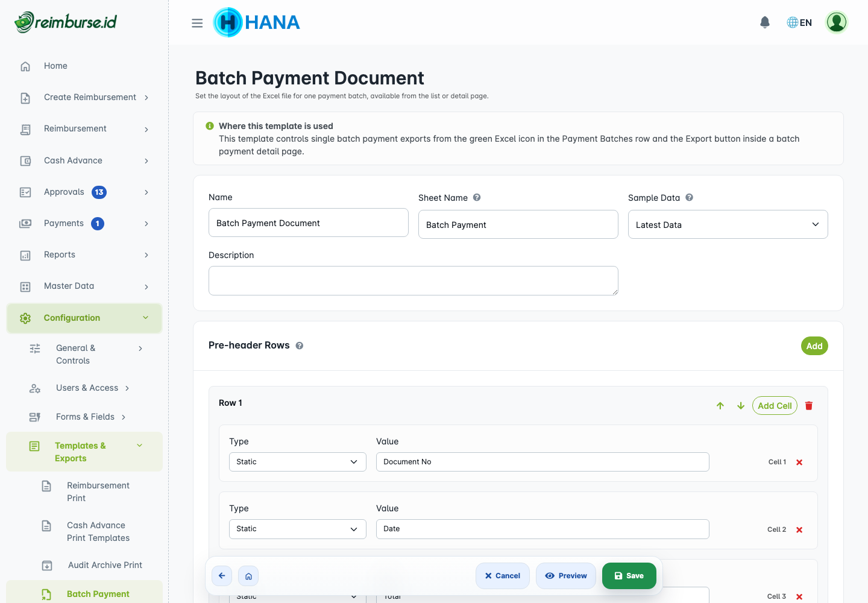Viewport: 868px width, 603px height.
Task: Click Sheet Name help icon
Action: pyautogui.click(x=477, y=197)
